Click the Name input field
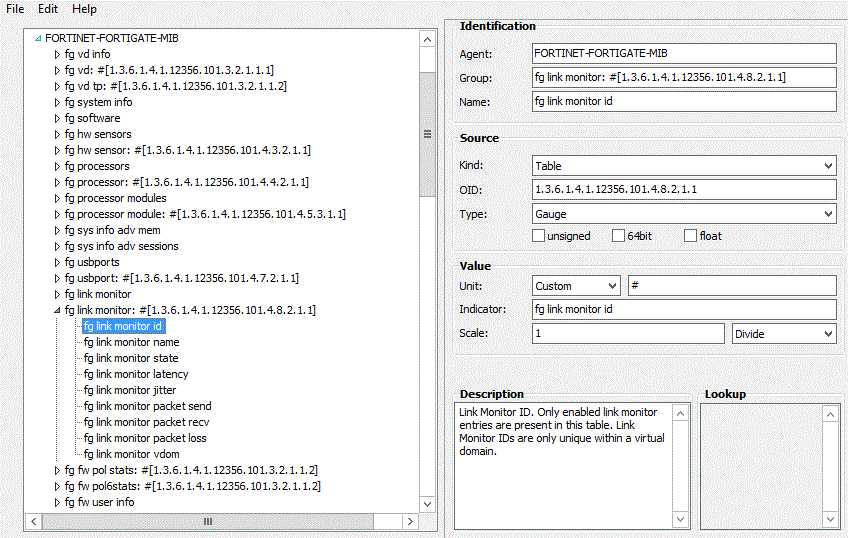 click(x=684, y=101)
